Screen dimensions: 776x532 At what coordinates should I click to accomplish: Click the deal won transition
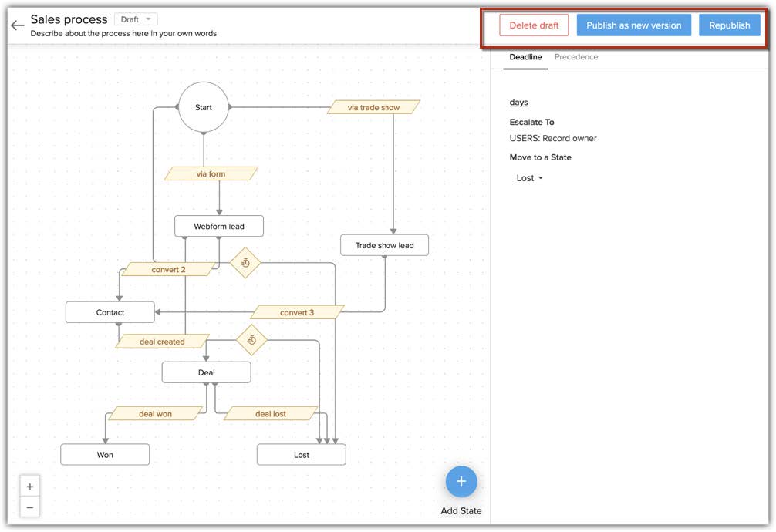pos(155,414)
